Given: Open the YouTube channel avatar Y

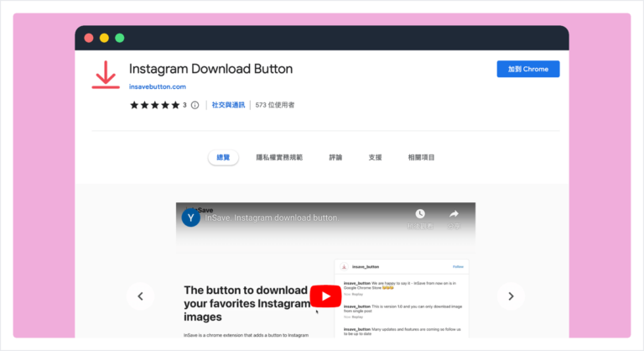Looking at the screenshot, I should [x=191, y=217].
